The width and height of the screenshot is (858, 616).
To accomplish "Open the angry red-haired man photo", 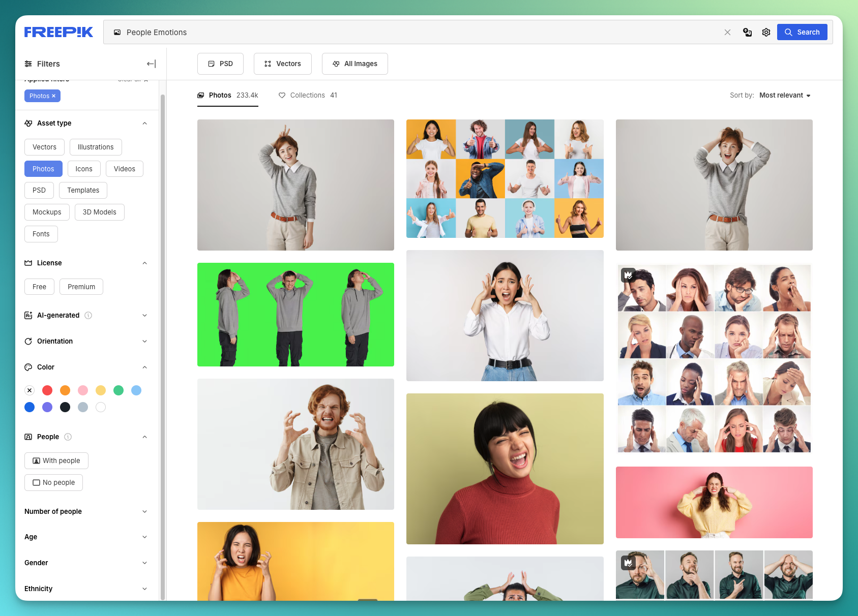I will (x=295, y=444).
